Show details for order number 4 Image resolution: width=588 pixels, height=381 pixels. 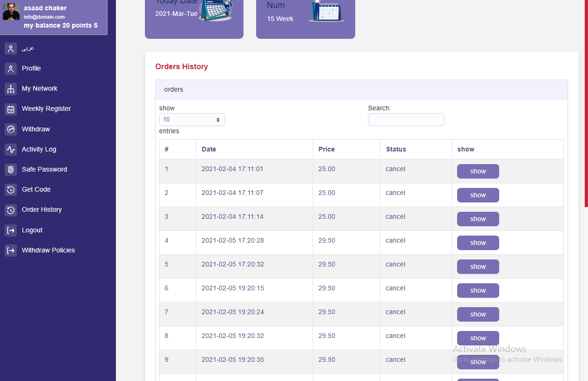(x=478, y=243)
